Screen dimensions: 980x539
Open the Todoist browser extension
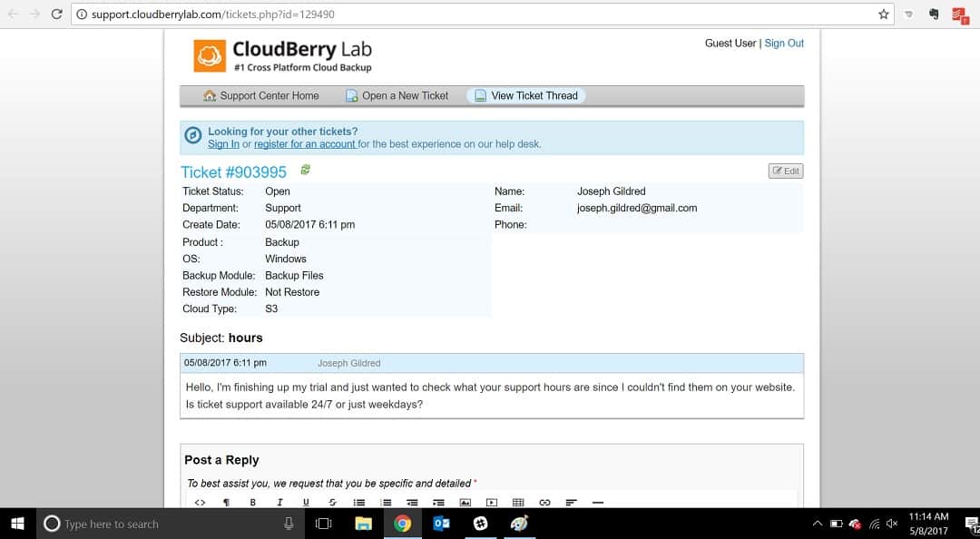[959, 15]
